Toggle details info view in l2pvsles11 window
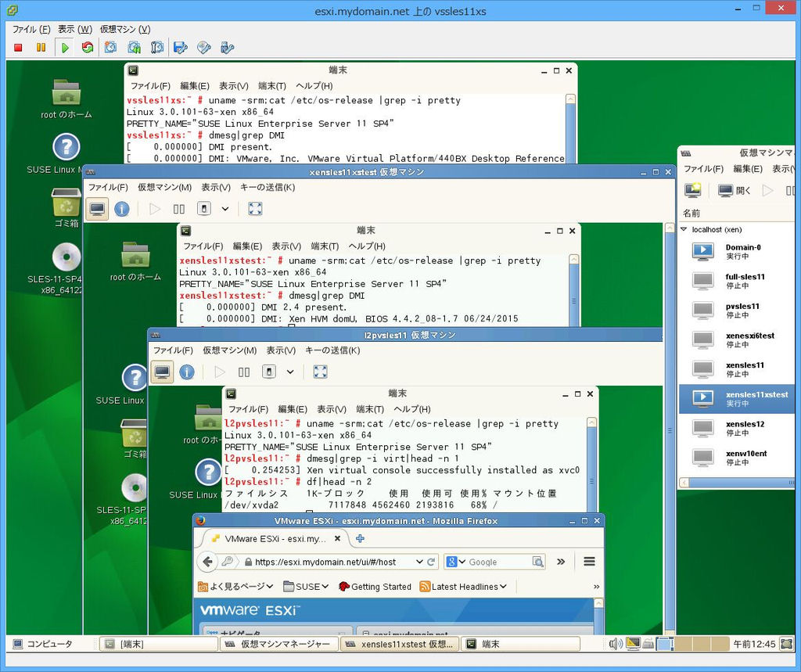 click(x=187, y=372)
